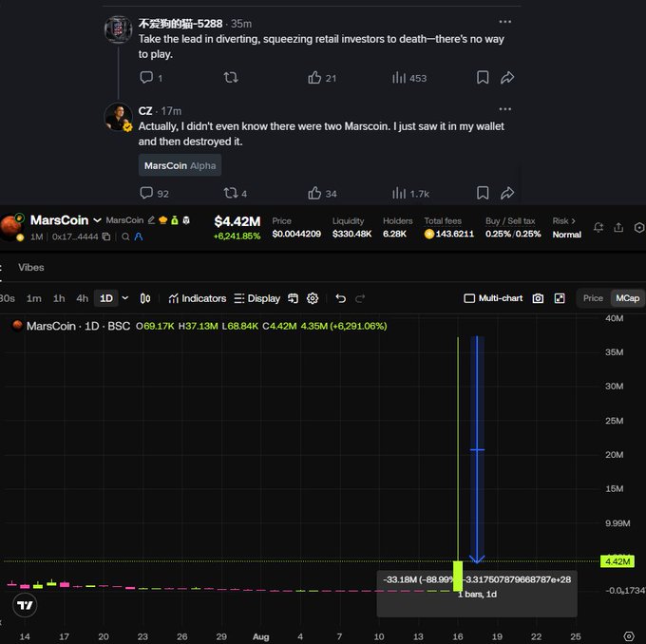Open more options on 不爱狗的猫-5288 post
The width and height of the screenshot is (646, 644).
pyautogui.click(x=505, y=22)
